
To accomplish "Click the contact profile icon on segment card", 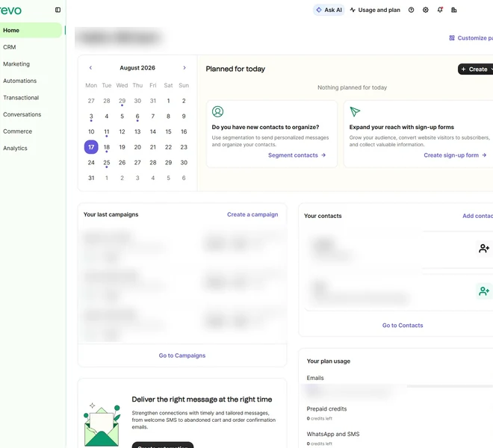I will tap(217, 111).
